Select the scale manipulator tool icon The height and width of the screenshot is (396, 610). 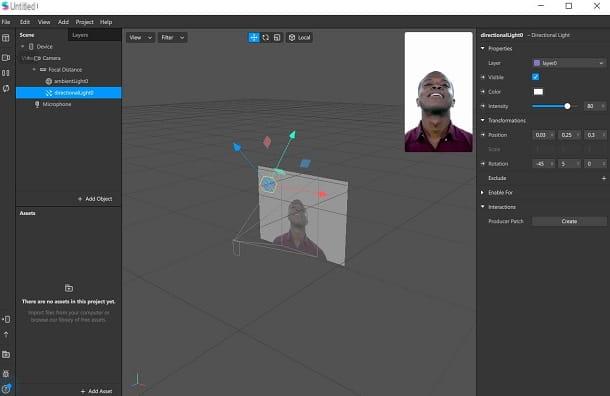[x=277, y=37]
